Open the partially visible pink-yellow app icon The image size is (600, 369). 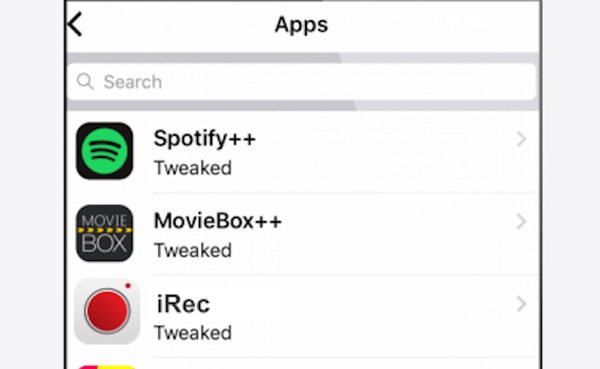[x=106, y=367]
